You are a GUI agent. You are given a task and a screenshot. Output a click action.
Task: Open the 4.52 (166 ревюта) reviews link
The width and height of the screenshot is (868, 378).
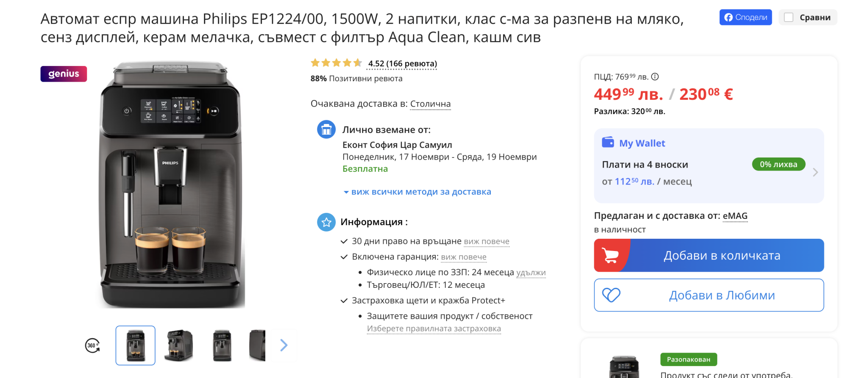coord(402,63)
